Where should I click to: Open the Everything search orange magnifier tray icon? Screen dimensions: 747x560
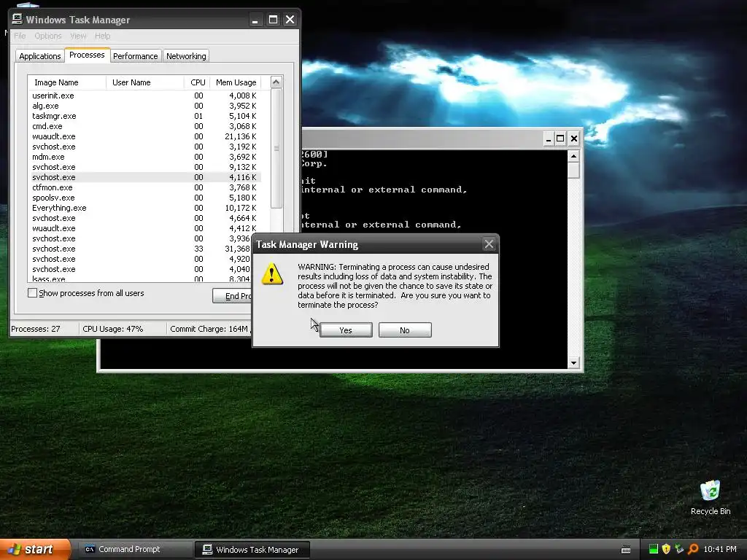tap(693, 549)
